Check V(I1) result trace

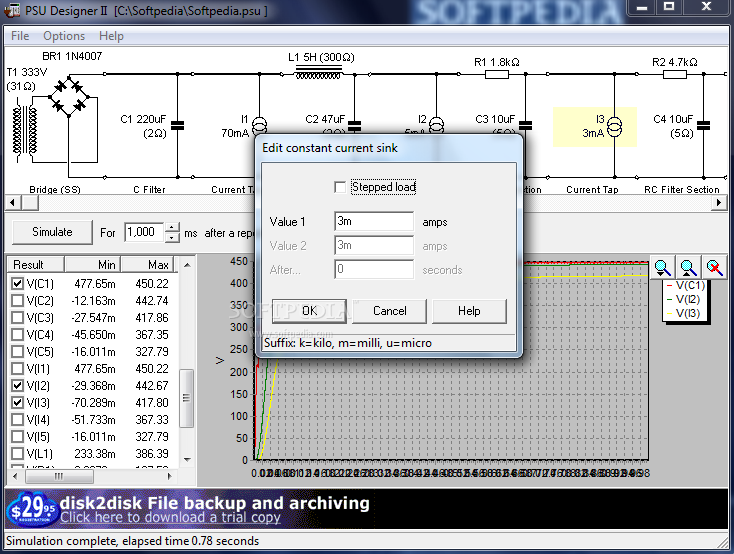(x=17, y=369)
